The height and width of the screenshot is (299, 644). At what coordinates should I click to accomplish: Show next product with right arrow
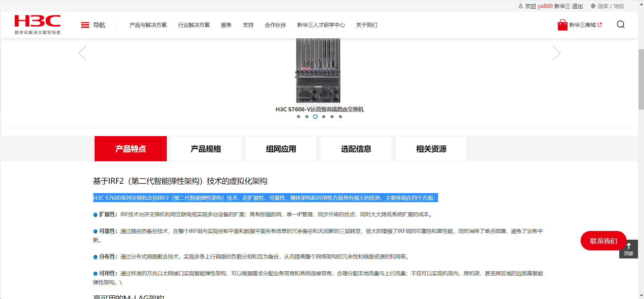(556, 53)
